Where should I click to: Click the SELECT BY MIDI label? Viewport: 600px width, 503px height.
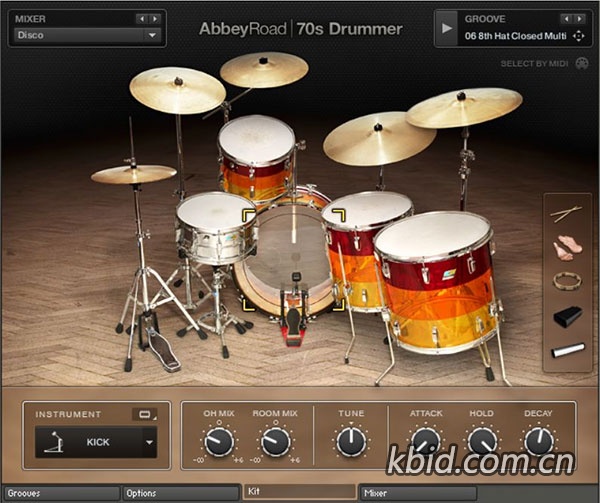coord(534,64)
